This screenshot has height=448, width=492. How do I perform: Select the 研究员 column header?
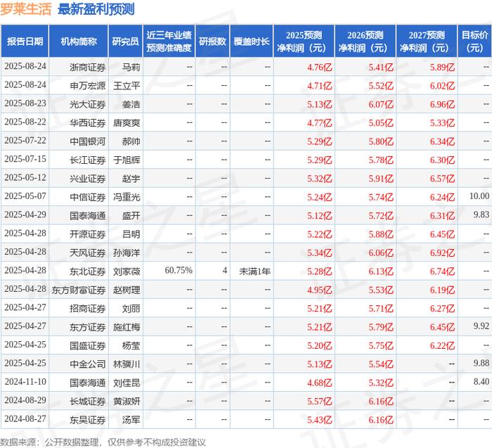coord(126,41)
